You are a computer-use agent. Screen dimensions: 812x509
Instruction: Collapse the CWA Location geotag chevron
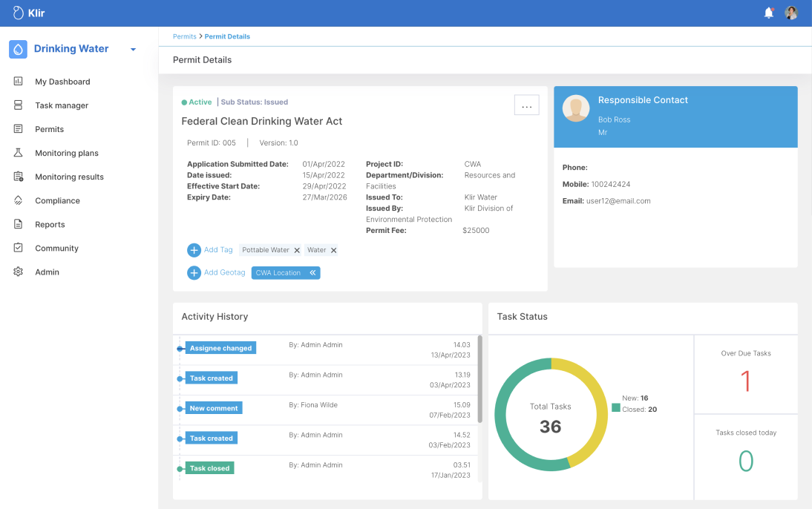313,273
